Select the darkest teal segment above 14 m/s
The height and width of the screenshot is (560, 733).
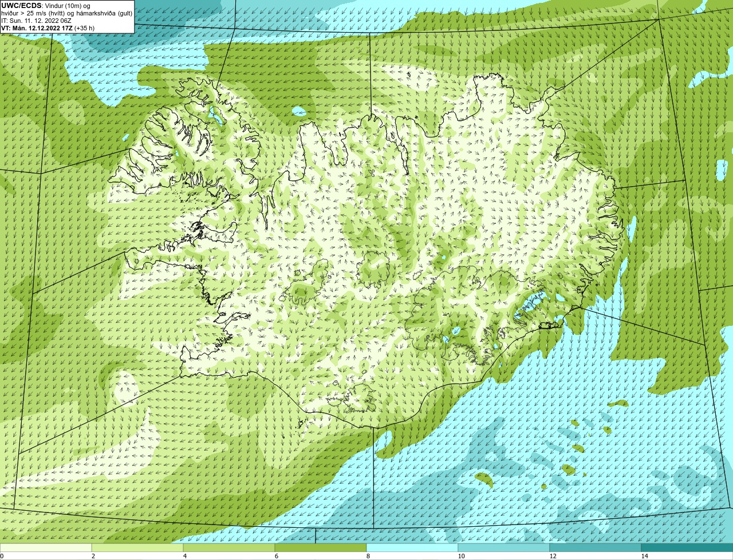687,547
